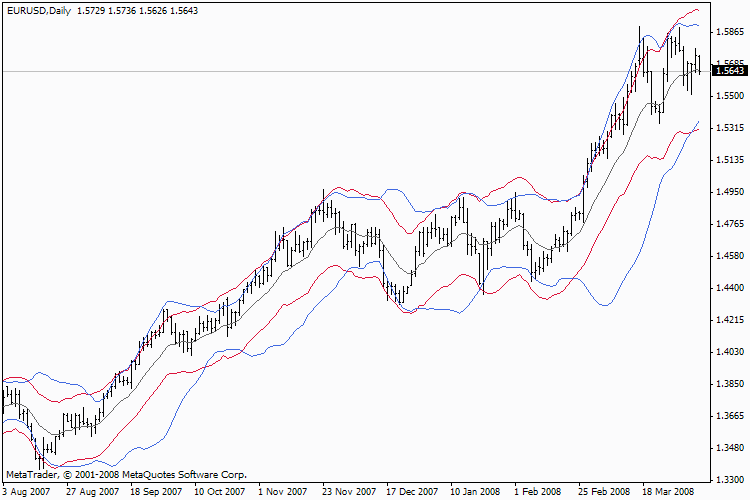Select the 1.3850 price axis value

tap(730, 384)
